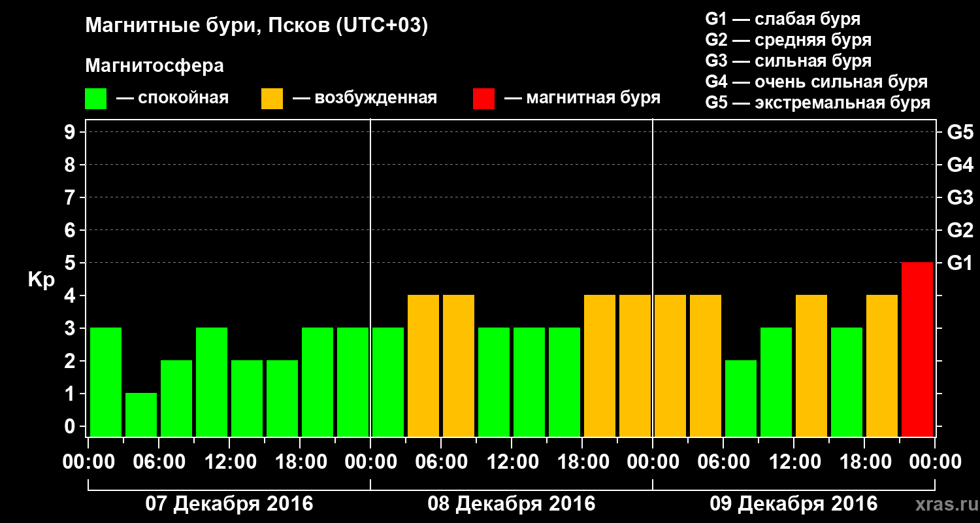Click the 'Магнитосфера' heading
The height and width of the screenshot is (523, 980).
[x=154, y=66]
